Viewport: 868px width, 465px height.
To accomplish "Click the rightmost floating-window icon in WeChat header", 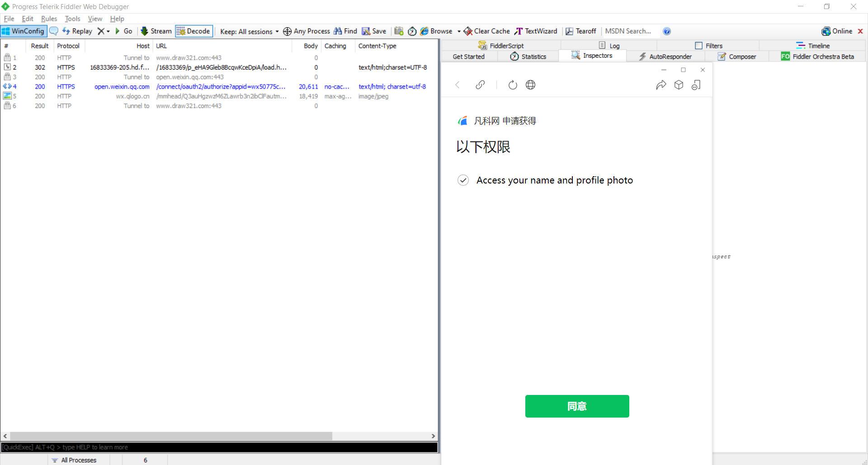I will click(x=696, y=85).
